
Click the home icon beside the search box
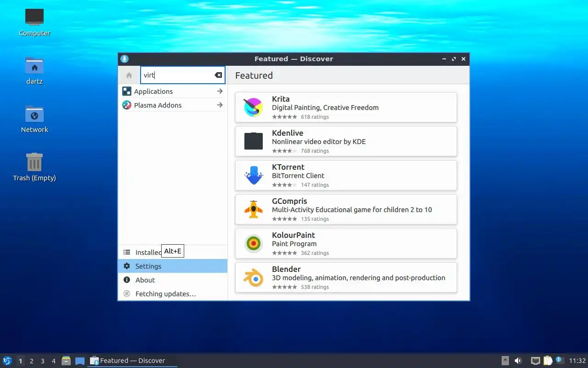129,75
